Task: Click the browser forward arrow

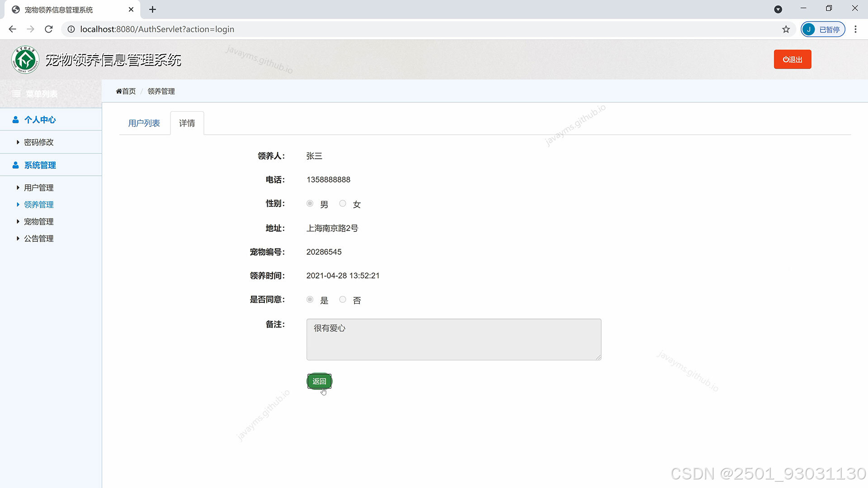Action: (30, 29)
